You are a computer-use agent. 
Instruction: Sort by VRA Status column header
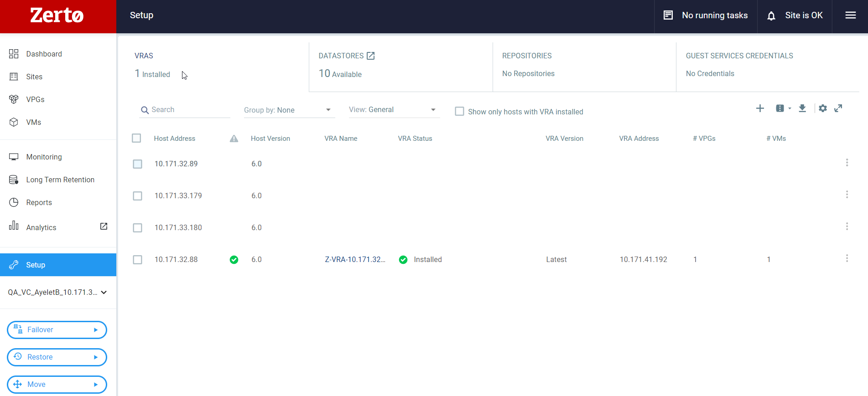(x=415, y=139)
